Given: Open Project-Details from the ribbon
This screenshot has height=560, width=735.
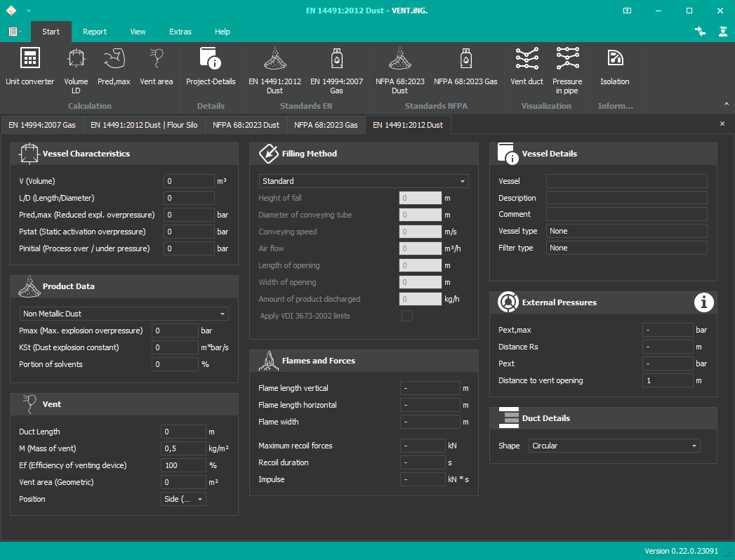Looking at the screenshot, I should (211, 67).
